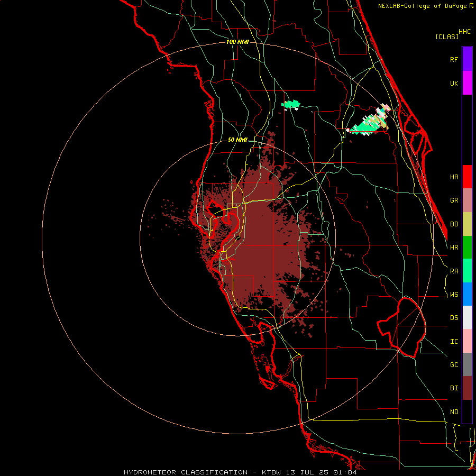Select the BD yellow legend swatch
Image resolution: width=476 pixels, height=476 pixels.
[467, 224]
